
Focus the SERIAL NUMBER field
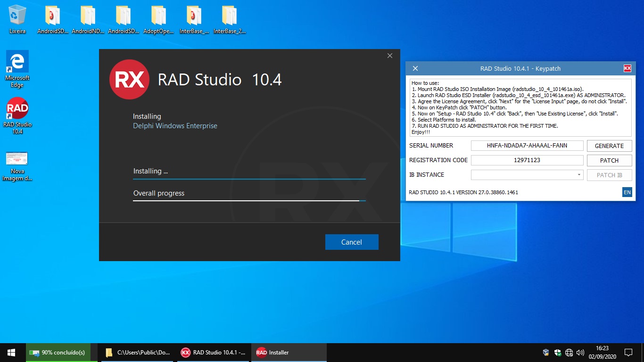(x=527, y=146)
